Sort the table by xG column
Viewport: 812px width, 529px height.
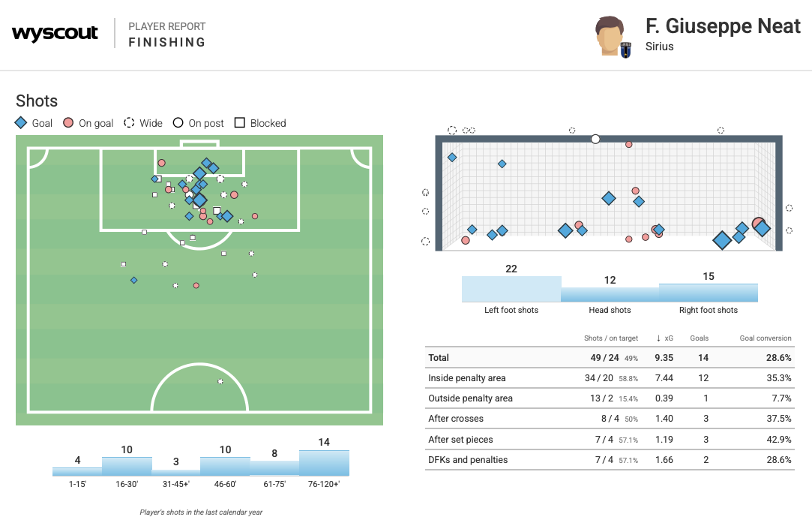tap(665, 338)
